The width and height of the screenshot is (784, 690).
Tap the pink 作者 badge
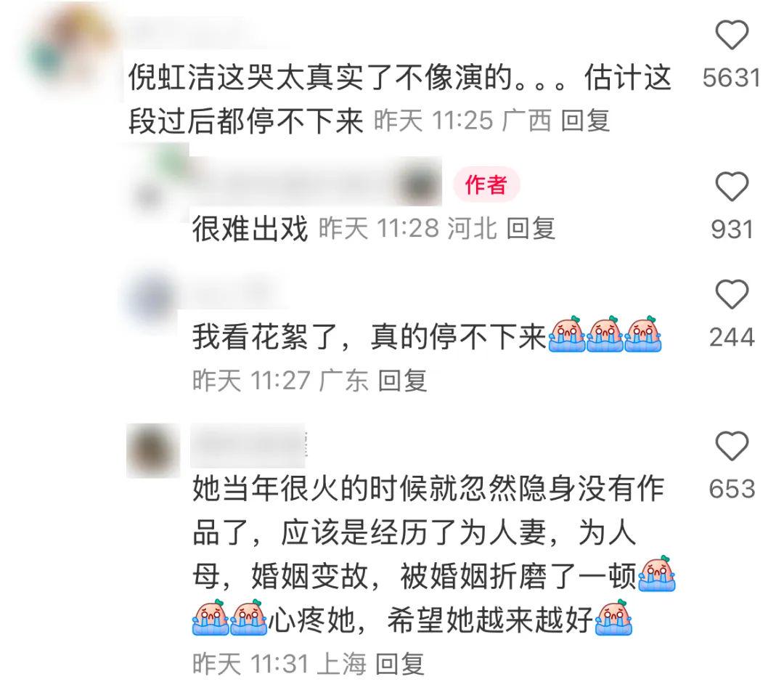(486, 184)
